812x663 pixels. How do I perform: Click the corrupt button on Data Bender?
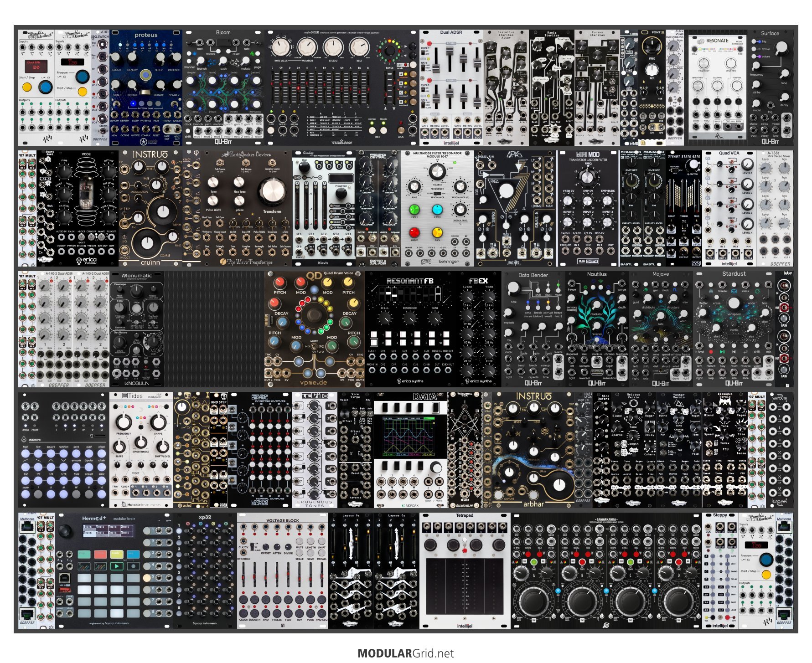click(x=548, y=308)
